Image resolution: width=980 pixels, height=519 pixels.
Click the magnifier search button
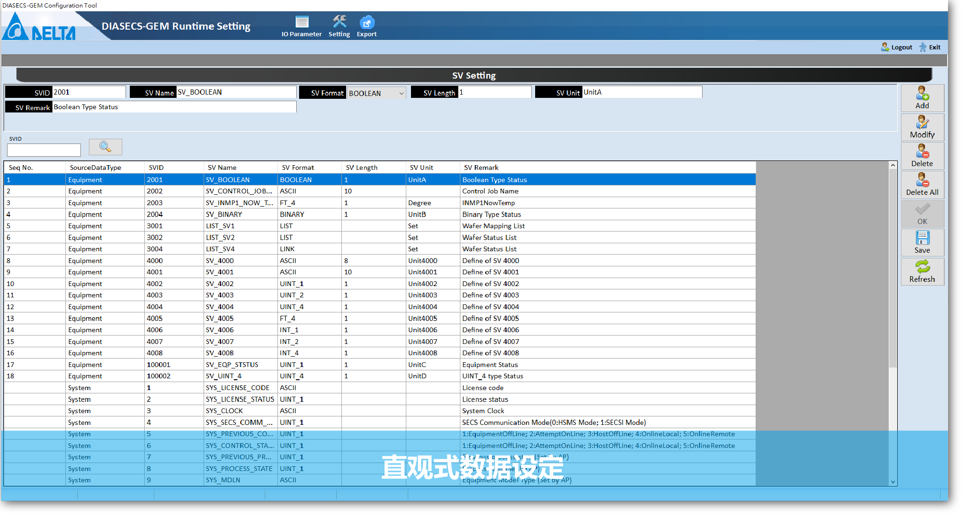point(105,147)
